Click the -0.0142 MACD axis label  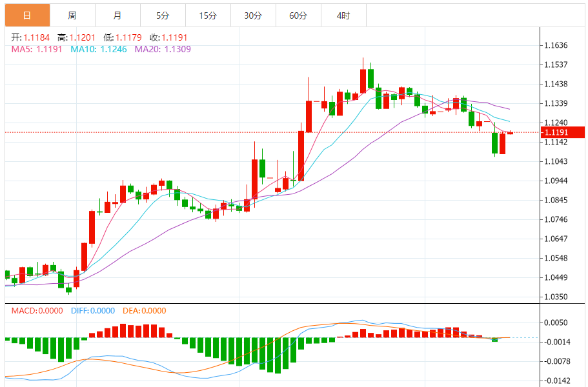click(556, 381)
